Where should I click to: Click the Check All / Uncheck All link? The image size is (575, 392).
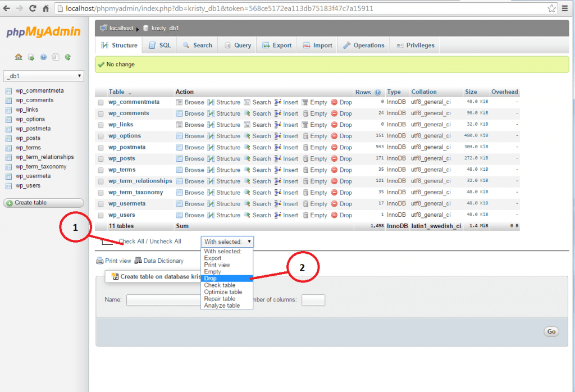(149, 241)
